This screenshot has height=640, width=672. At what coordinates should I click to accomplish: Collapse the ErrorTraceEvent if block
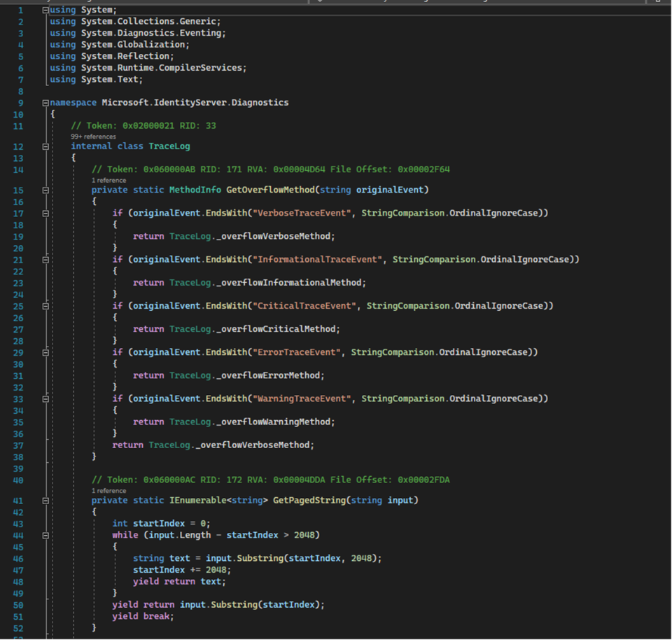coord(45,352)
